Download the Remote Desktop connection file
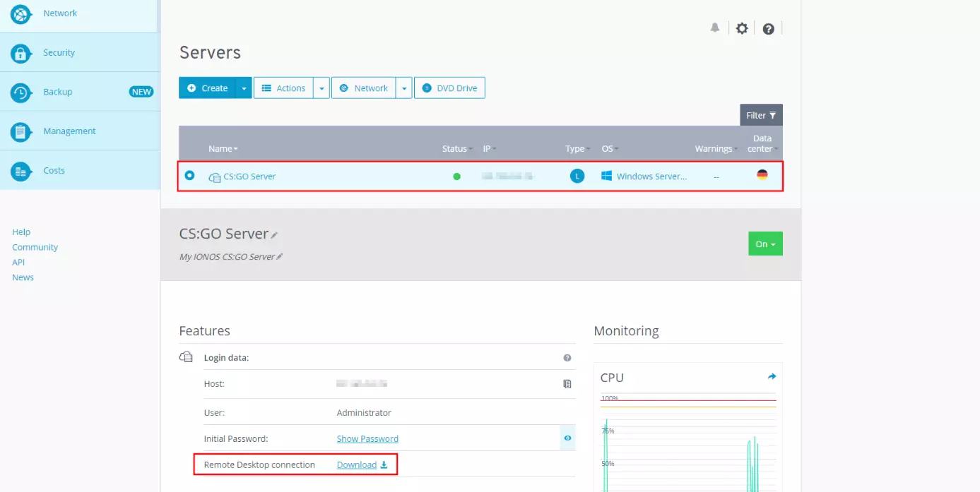This screenshot has height=492, width=980. tap(362, 464)
